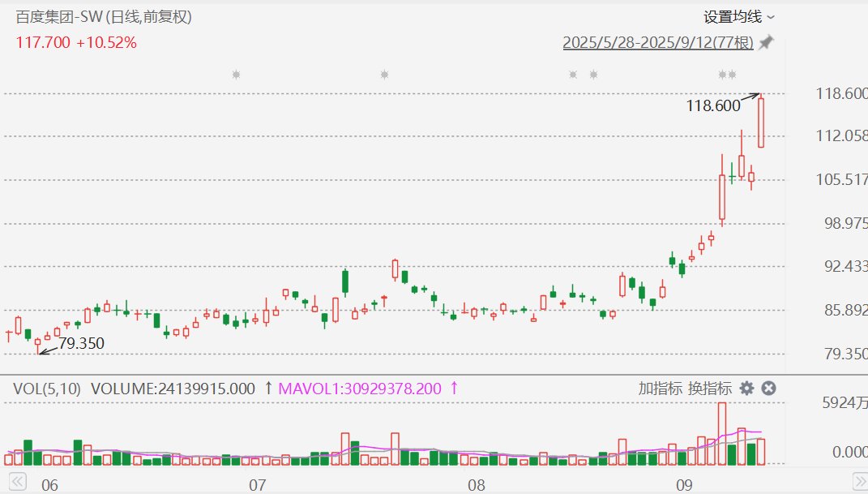Click the 09 month label on time axis
The height and width of the screenshot is (494, 868).
684,486
